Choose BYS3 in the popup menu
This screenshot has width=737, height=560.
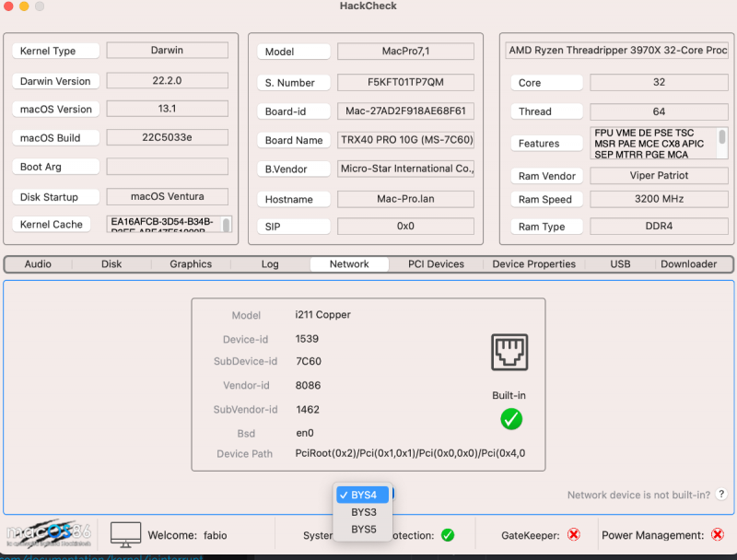click(364, 512)
